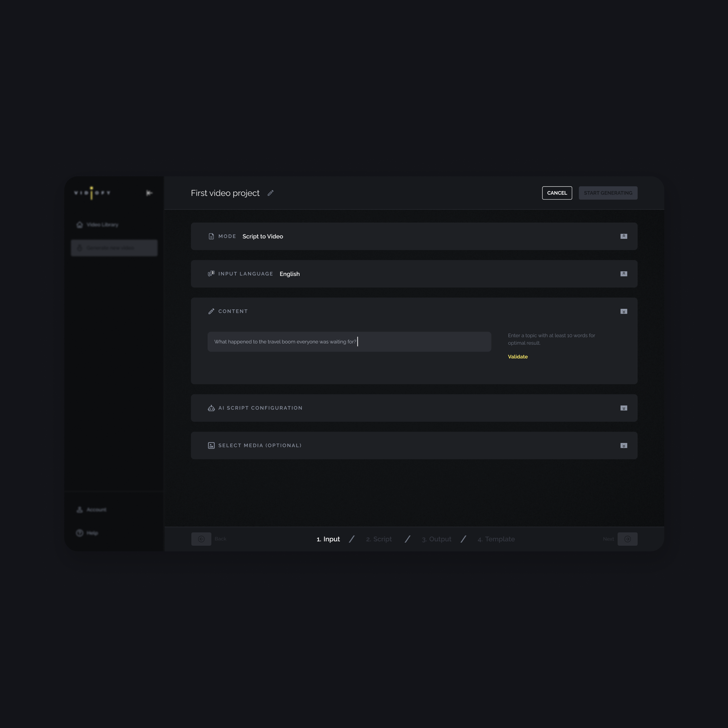Click the translate icon beside Input Language
The width and height of the screenshot is (728, 728).
(211, 274)
